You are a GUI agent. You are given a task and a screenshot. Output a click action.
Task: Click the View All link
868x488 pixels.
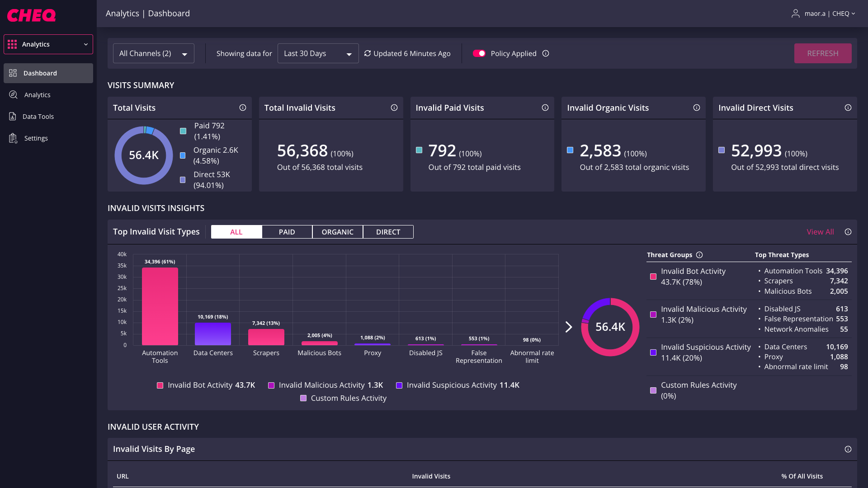click(820, 231)
